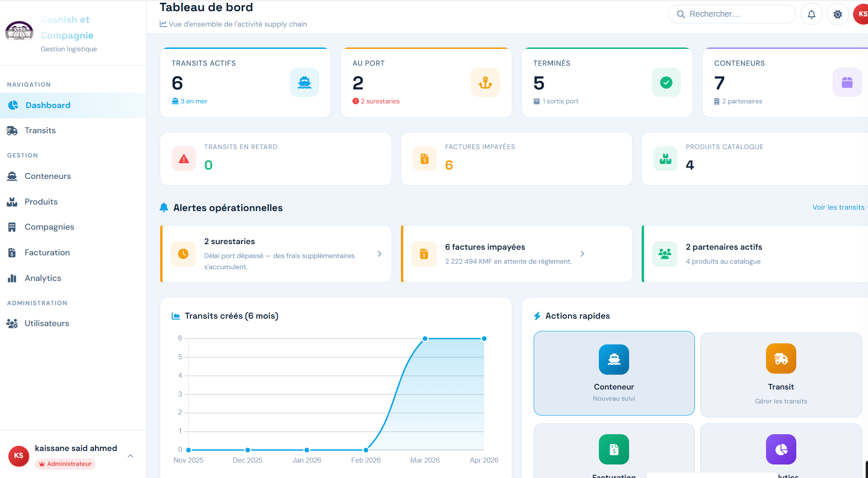Click the Utilisateurs people sidebar icon
Screen dimensions: 868x478
pyautogui.click(x=12, y=323)
